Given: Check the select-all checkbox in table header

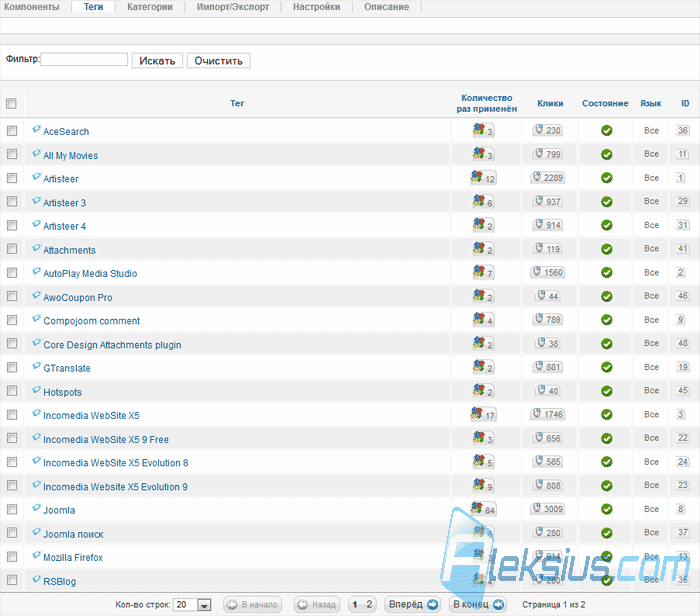Looking at the screenshot, I should point(12,104).
